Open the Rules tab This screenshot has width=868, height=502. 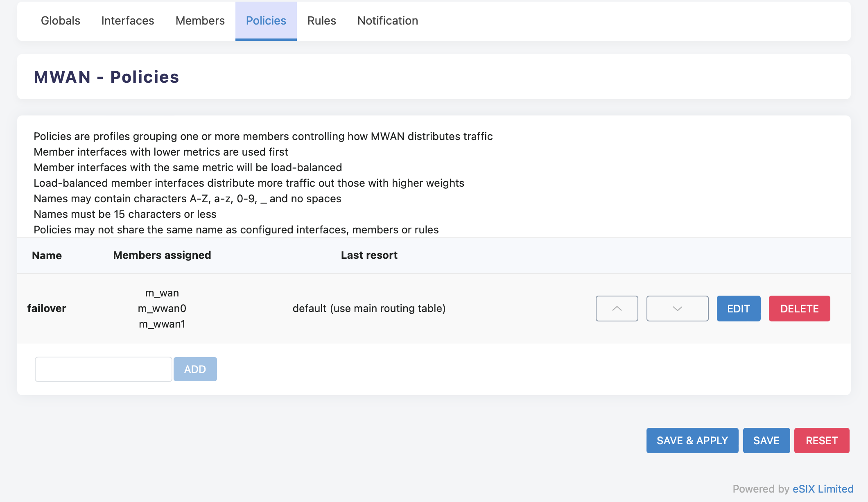pyautogui.click(x=321, y=20)
